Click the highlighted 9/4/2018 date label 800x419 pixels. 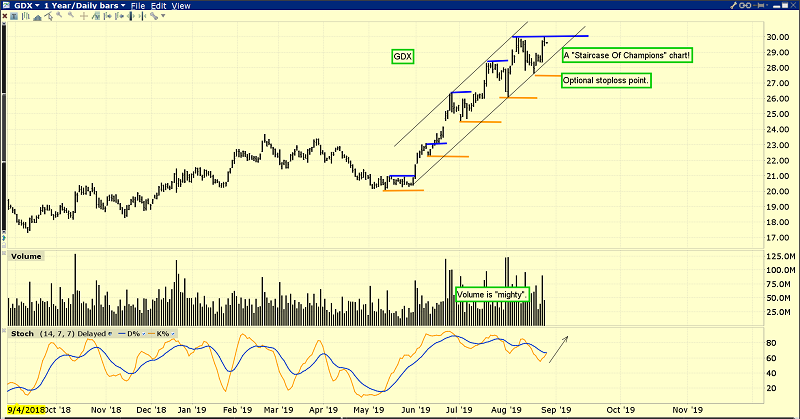pos(26,410)
